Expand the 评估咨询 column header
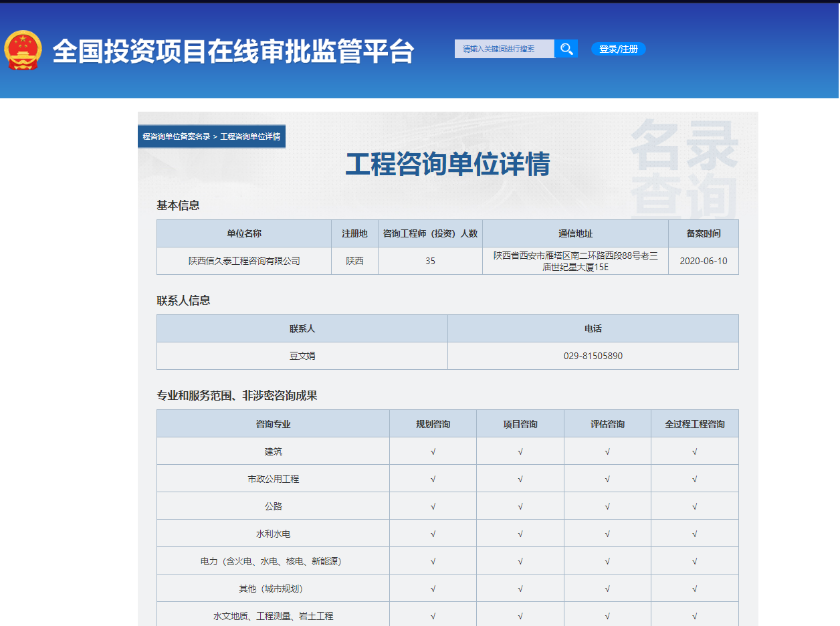The image size is (840, 626). tap(607, 423)
